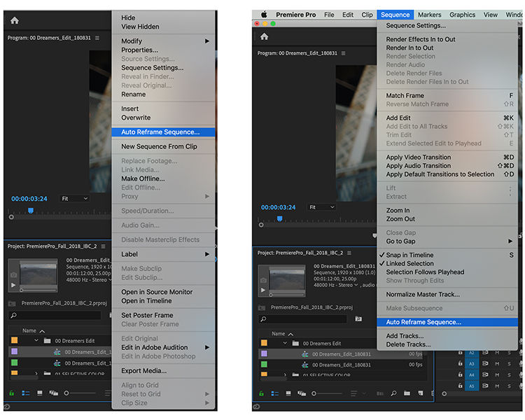Click the playhead marker in the right Program monitor
Screen dimensions: 525x420
pyautogui.click(x=279, y=218)
